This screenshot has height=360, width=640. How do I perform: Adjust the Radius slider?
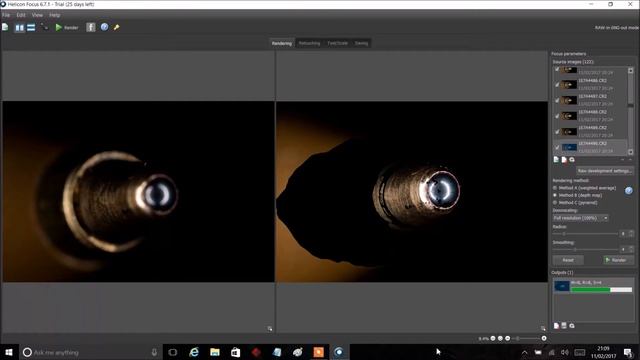tap(585, 234)
